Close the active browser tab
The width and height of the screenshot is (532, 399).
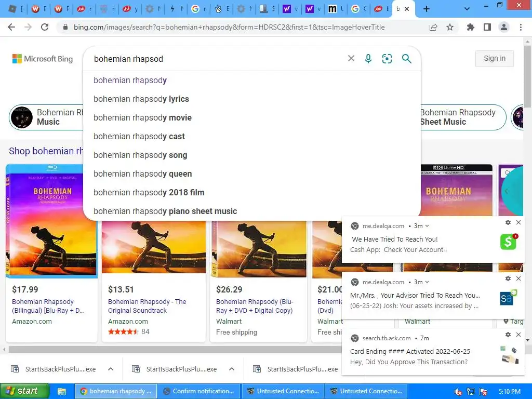click(x=407, y=9)
